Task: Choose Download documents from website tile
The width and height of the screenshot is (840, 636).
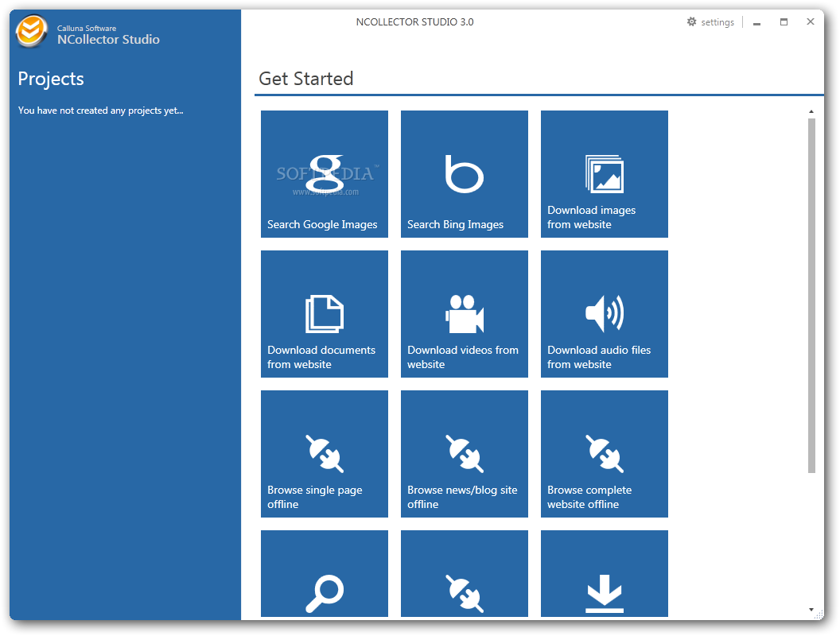Action: tap(324, 314)
